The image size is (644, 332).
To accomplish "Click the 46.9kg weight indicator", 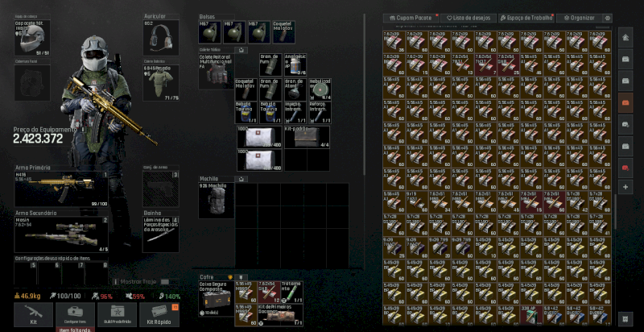I will click(28, 297).
